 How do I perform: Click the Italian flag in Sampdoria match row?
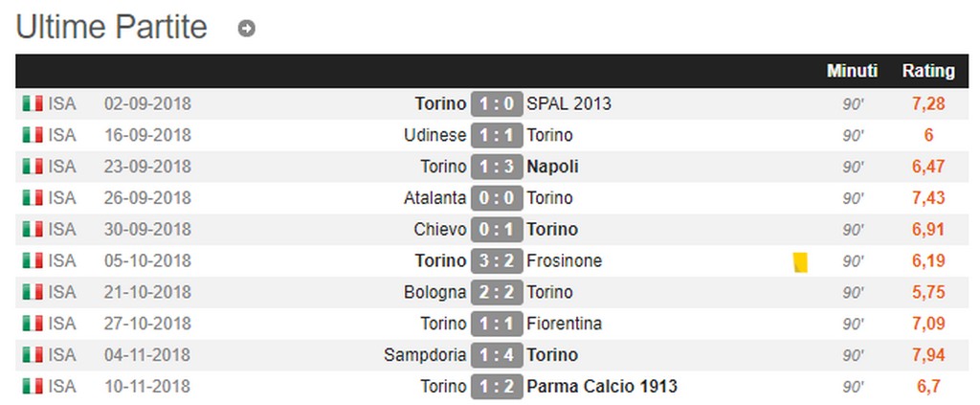click(33, 355)
